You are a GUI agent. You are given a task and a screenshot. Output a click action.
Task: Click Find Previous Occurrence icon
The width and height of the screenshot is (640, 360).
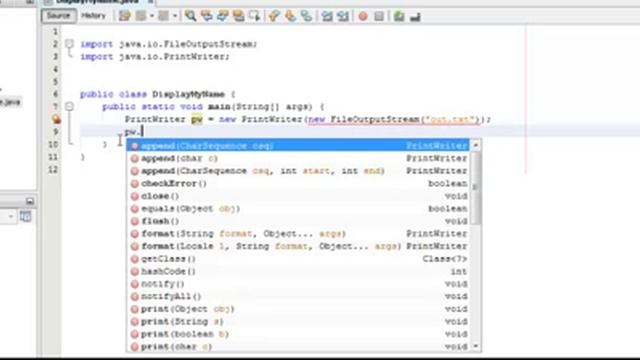pyautogui.click(x=207, y=16)
